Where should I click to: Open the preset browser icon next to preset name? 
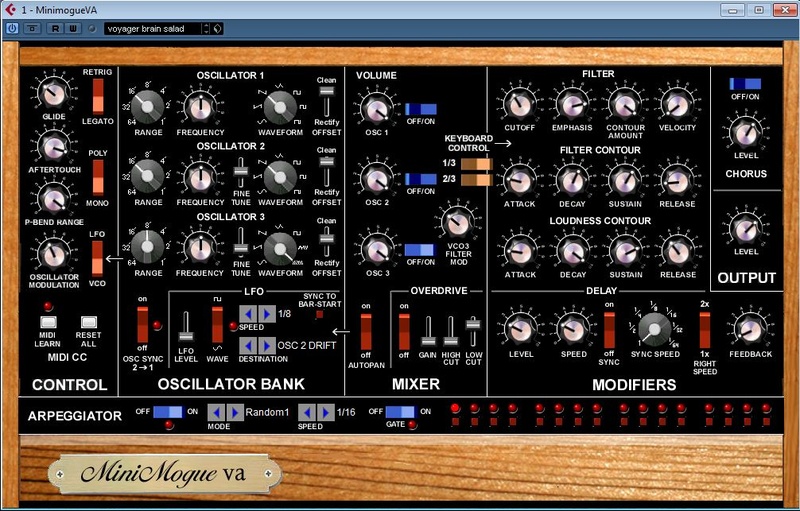218,29
